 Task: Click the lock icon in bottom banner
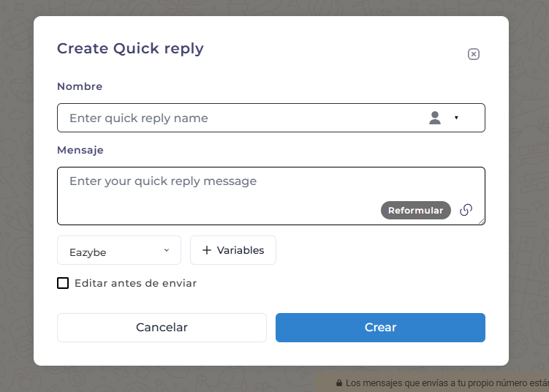point(339,382)
